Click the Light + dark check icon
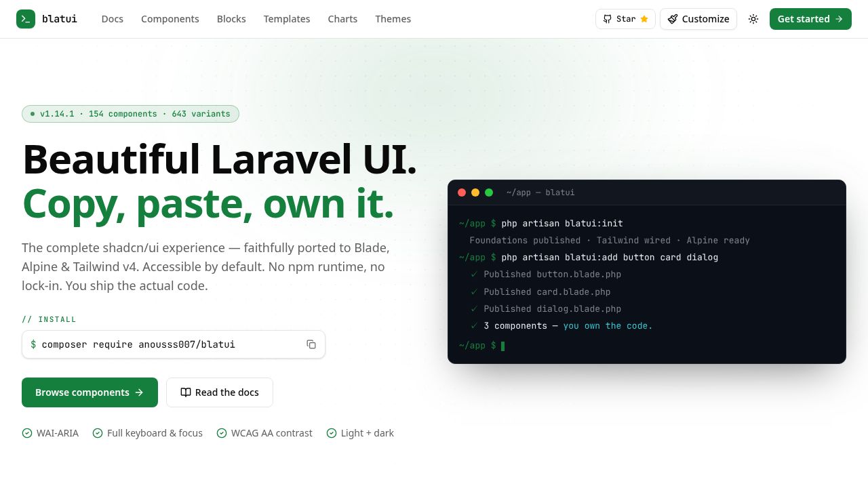868x488 pixels. tap(332, 433)
